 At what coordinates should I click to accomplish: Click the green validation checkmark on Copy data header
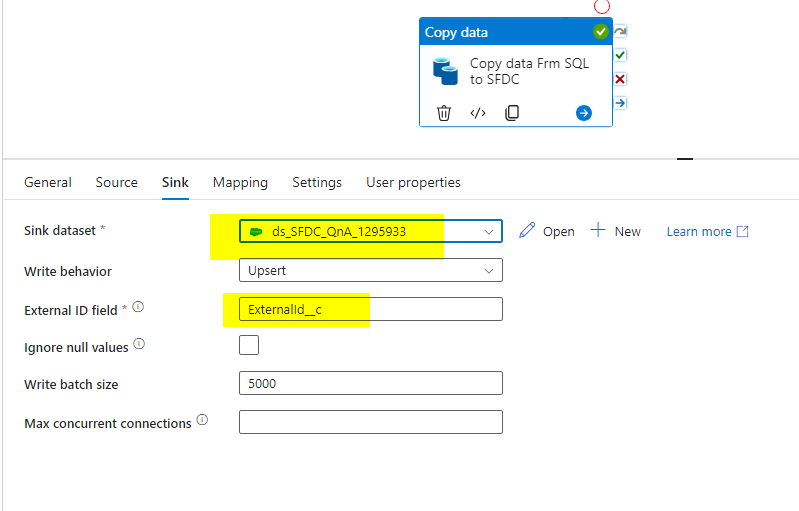(x=601, y=32)
